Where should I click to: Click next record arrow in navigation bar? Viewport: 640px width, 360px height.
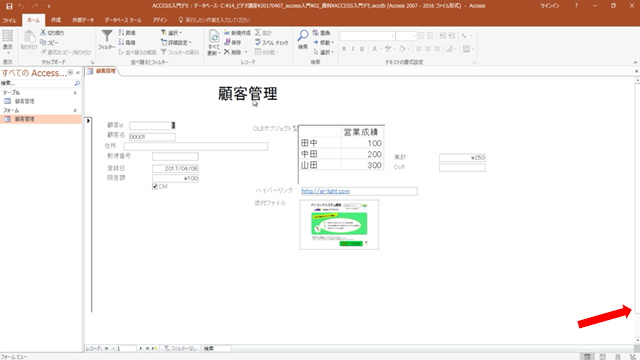141,348
